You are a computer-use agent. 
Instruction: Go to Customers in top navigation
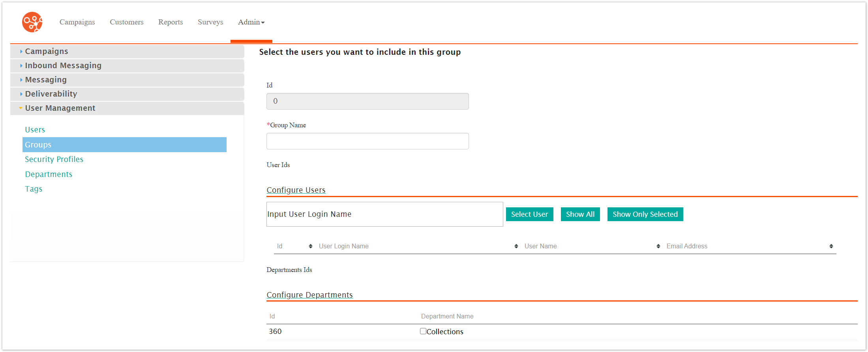[x=126, y=22]
